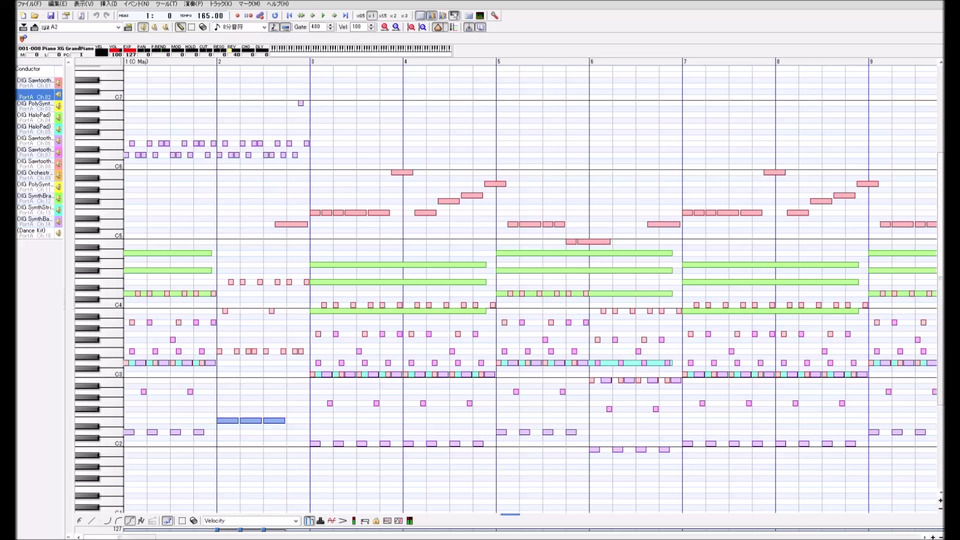This screenshot has width=960, height=540.
Task: Open the Velocity event type dropdown
Action: click(252, 521)
